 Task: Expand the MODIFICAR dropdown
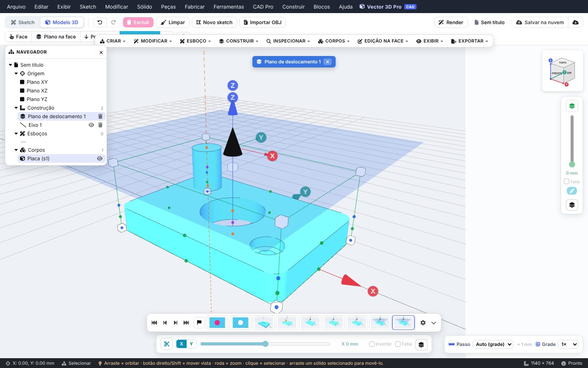pyautogui.click(x=153, y=41)
